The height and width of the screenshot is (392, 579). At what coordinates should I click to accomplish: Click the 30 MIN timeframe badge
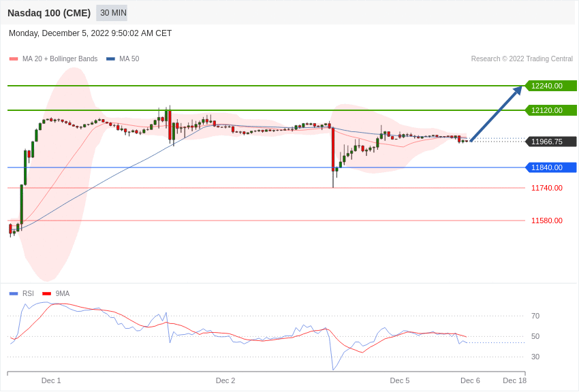(x=112, y=13)
